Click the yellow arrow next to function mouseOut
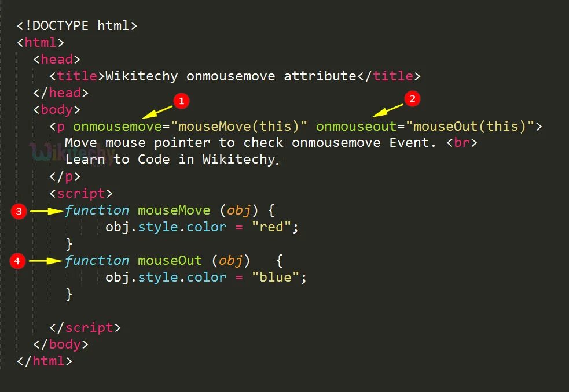The width and height of the screenshot is (569, 392). coord(45,261)
